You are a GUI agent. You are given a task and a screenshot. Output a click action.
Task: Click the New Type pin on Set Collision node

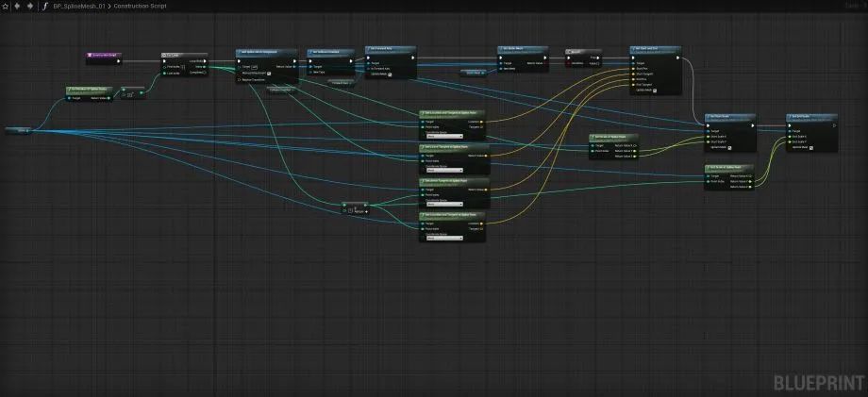(310, 73)
